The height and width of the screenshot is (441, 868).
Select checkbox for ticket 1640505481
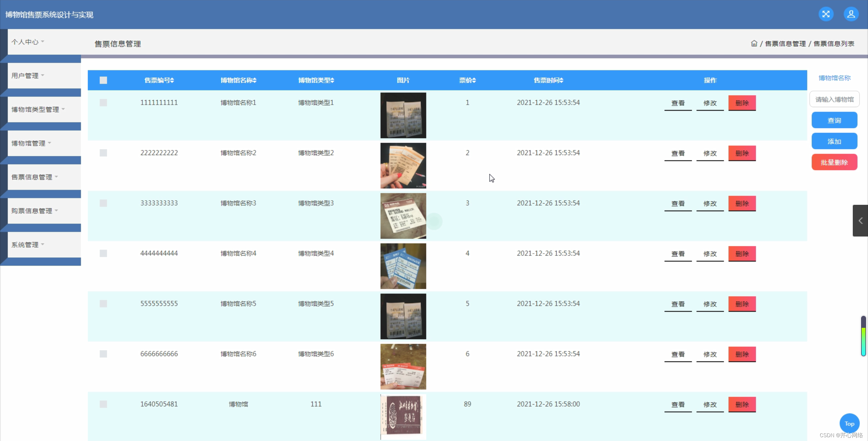pos(103,404)
